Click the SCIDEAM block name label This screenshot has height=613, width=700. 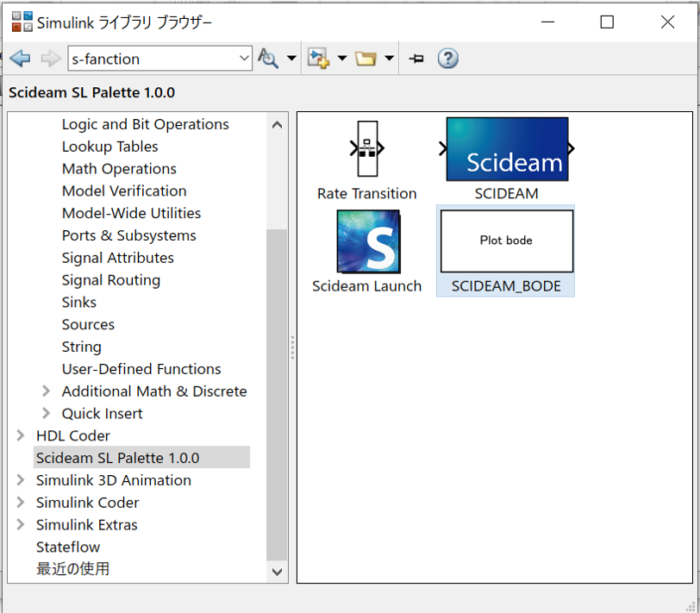(x=506, y=194)
